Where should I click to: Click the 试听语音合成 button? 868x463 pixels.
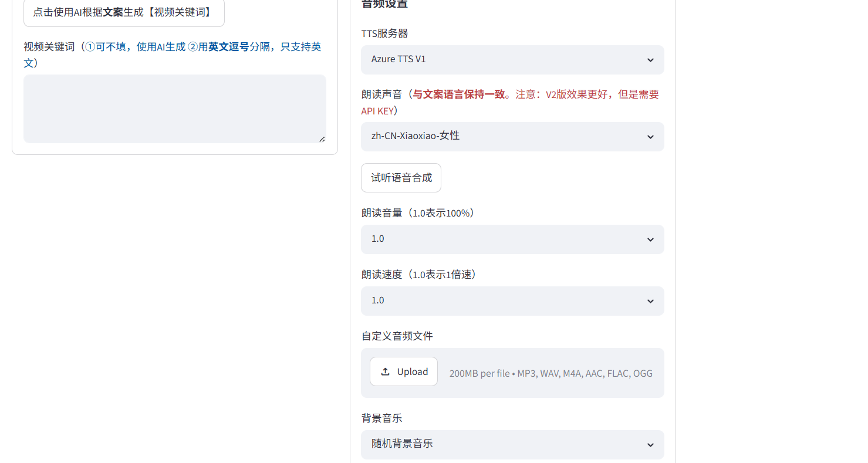point(401,178)
